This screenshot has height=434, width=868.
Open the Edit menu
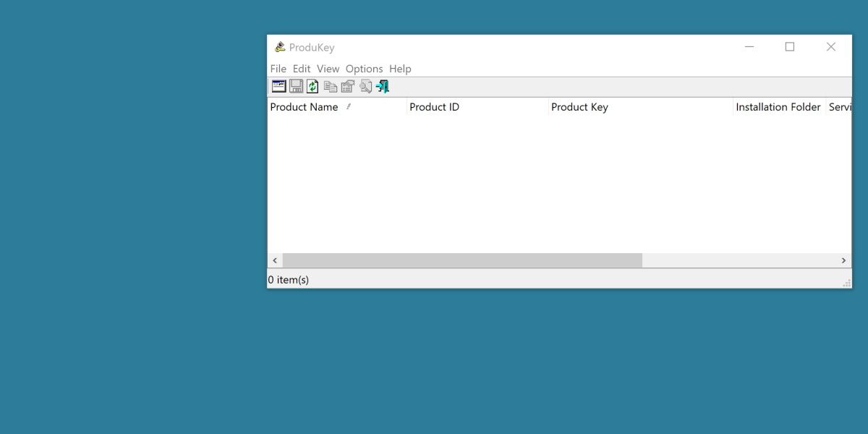pyautogui.click(x=302, y=69)
